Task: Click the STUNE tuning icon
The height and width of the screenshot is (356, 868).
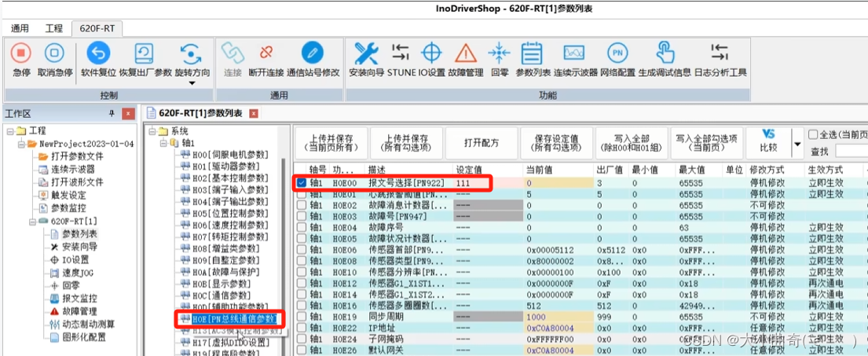Action: point(401,53)
